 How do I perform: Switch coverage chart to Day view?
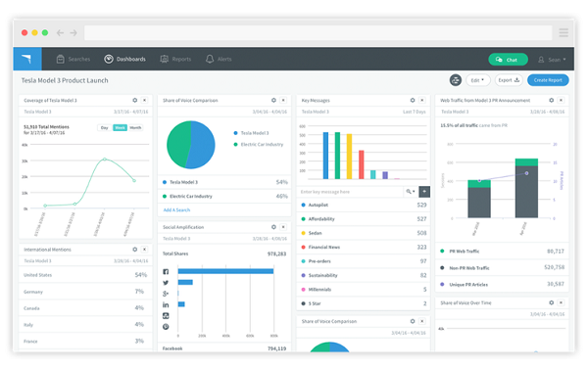tap(104, 127)
